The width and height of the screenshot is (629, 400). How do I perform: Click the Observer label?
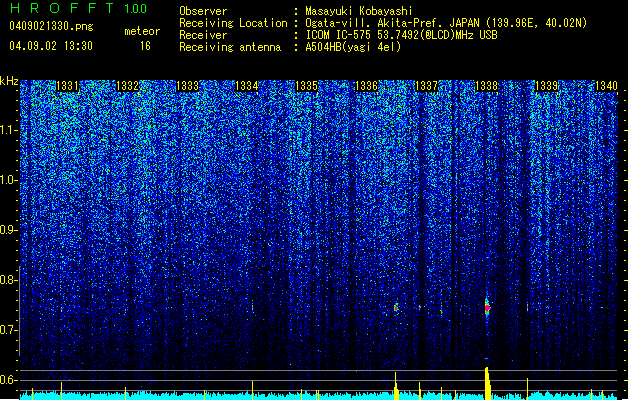(x=203, y=11)
